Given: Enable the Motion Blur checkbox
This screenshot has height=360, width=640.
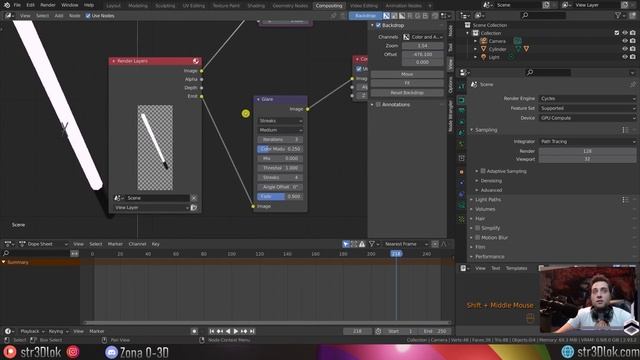Looking at the screenshot, I should point(478,238).
